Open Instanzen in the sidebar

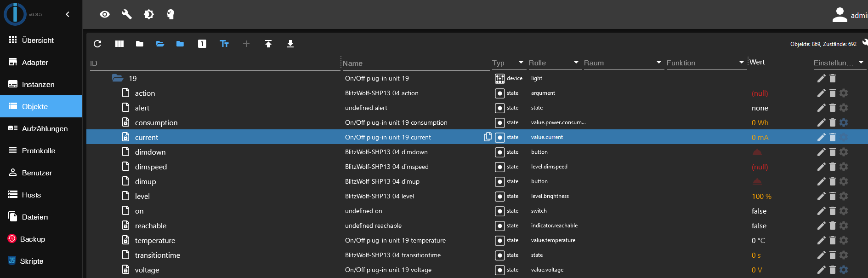coord(41,84)
